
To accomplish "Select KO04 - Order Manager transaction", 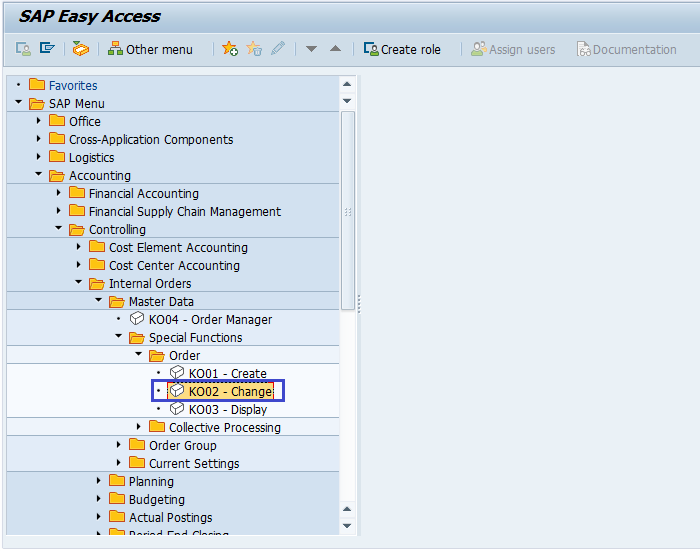I will coord(210,320).
